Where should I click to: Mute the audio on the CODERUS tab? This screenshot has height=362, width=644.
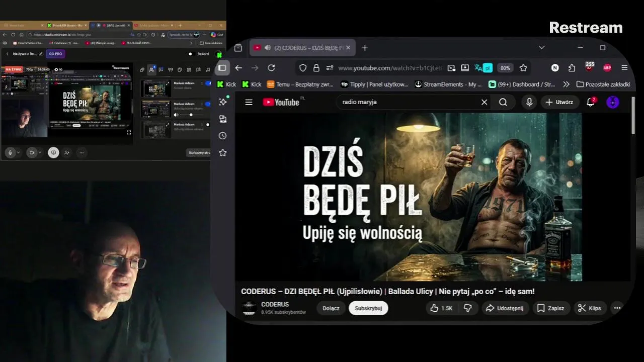268,48
